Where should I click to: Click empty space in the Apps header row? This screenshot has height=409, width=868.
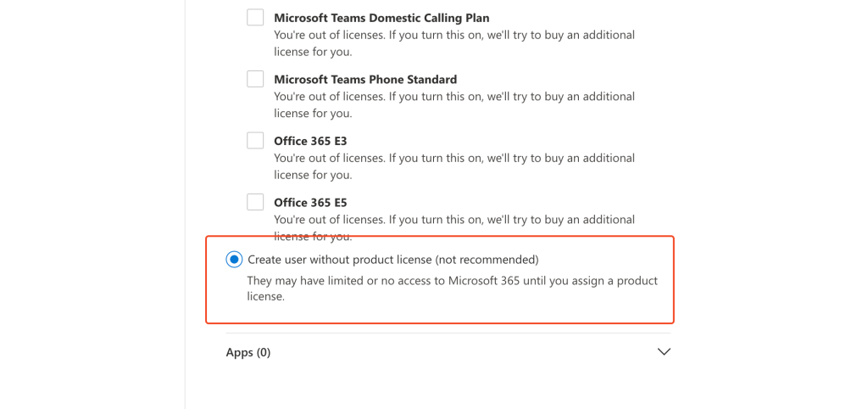point(458,352)
